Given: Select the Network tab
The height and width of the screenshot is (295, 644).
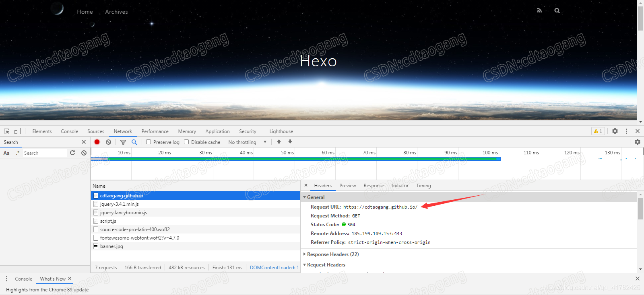Looking at the screenshot, I should click(x=123, y=131).
